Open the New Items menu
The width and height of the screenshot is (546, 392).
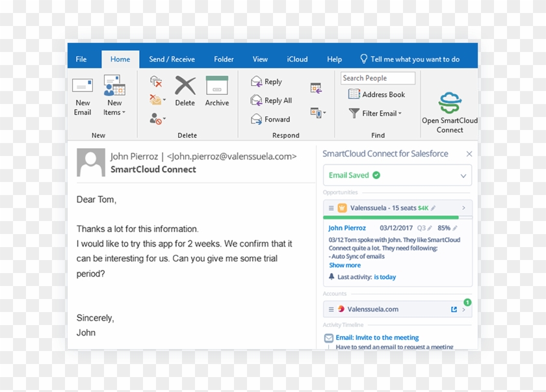[x=114, y=96]
